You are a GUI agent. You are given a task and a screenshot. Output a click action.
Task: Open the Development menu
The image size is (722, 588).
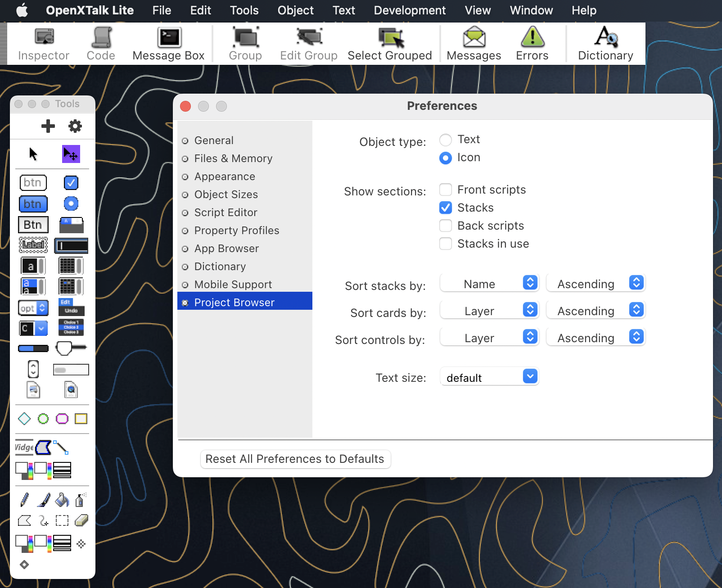coord(410,10)
